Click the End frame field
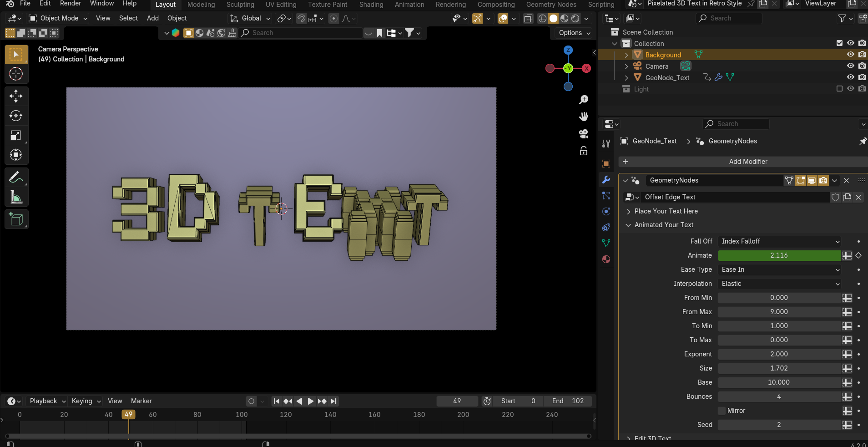The height and width of the screenshot is (447, 868). point(569,401)
